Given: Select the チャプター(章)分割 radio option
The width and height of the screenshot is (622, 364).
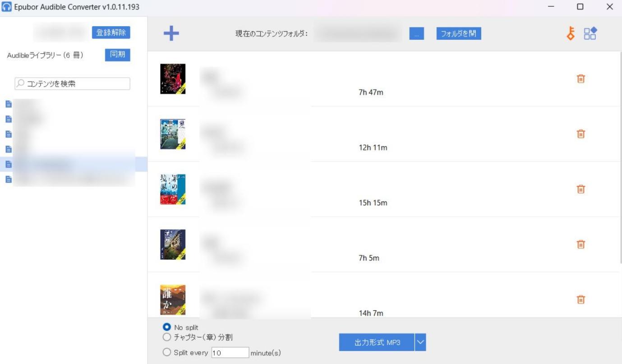Looking at the screenshot, I should click(166, 337).
